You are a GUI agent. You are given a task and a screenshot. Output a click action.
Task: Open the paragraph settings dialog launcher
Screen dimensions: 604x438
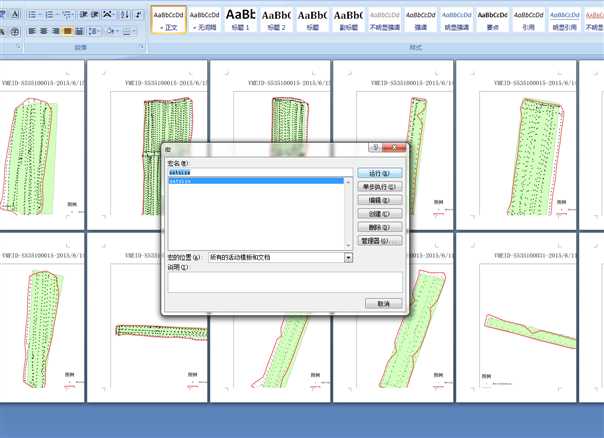point(141,47)
